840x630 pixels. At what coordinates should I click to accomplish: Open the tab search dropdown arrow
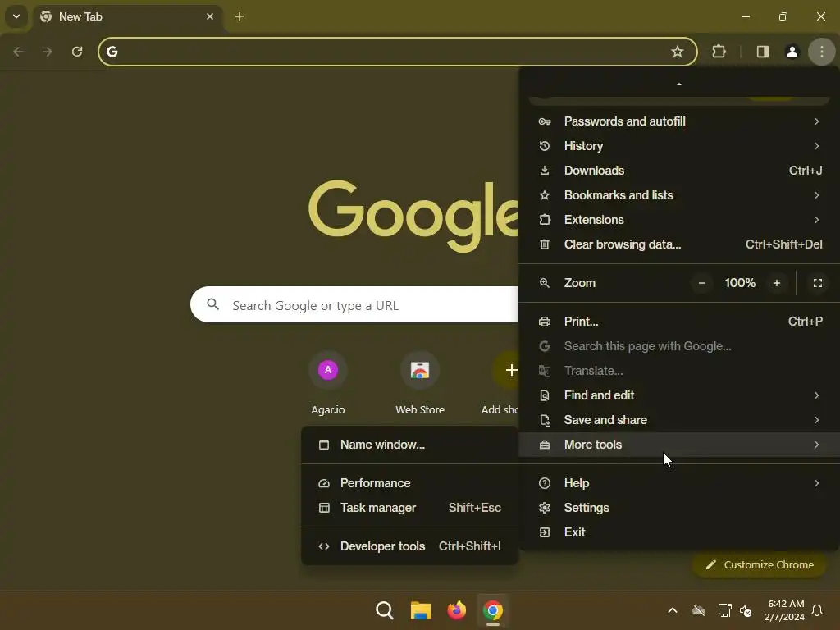point(16,16)
